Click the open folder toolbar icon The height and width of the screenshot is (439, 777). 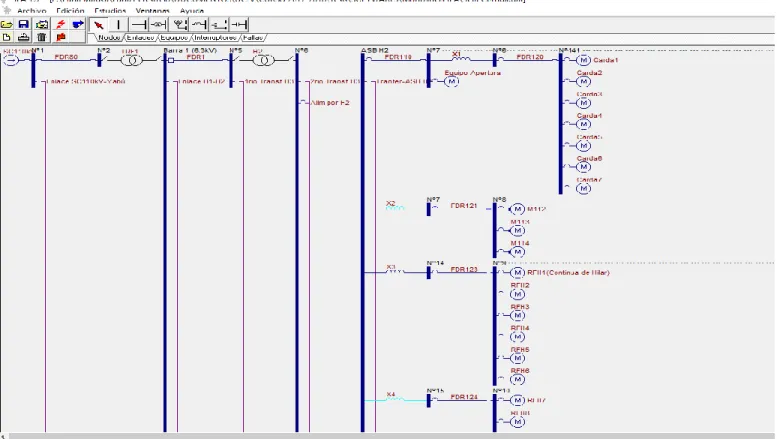[x=7, y=24]
